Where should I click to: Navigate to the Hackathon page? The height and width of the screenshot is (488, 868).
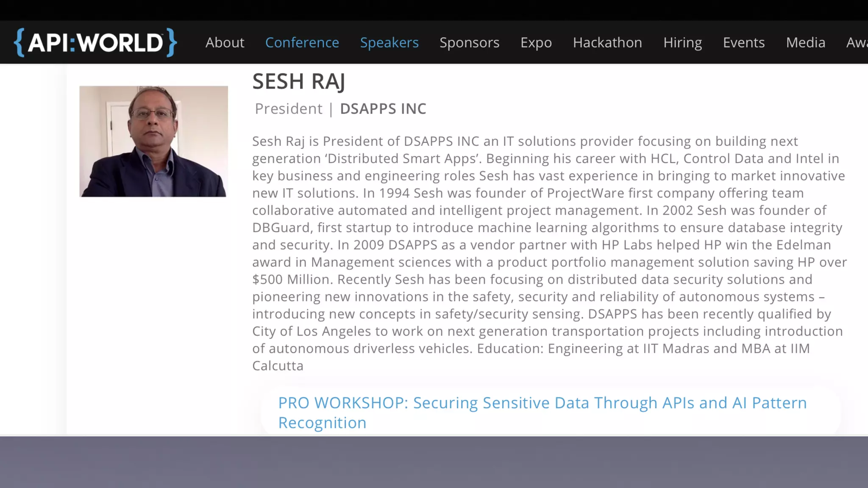click(x=607, y=42)
